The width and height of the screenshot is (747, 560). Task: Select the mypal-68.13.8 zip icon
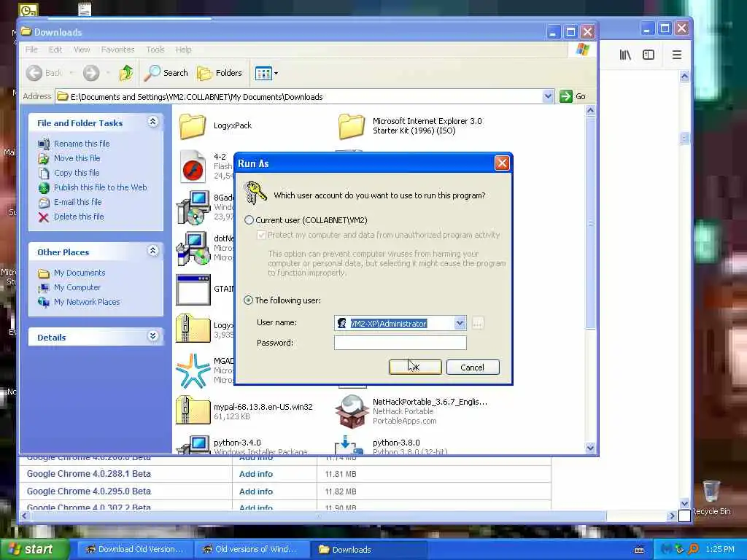(193, 411)
